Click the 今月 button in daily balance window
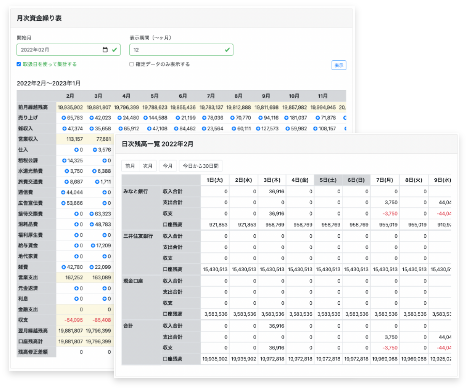The image size is (468, 390). tap(168, 166)
